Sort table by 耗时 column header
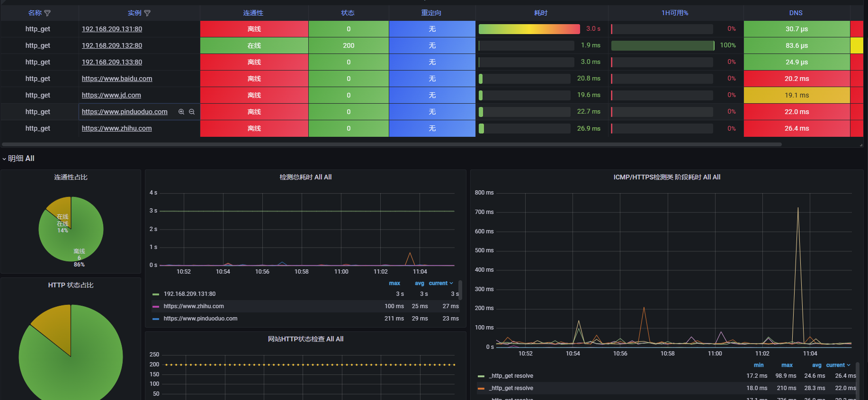Screen dimensions: 868x400 pos(541,13)
